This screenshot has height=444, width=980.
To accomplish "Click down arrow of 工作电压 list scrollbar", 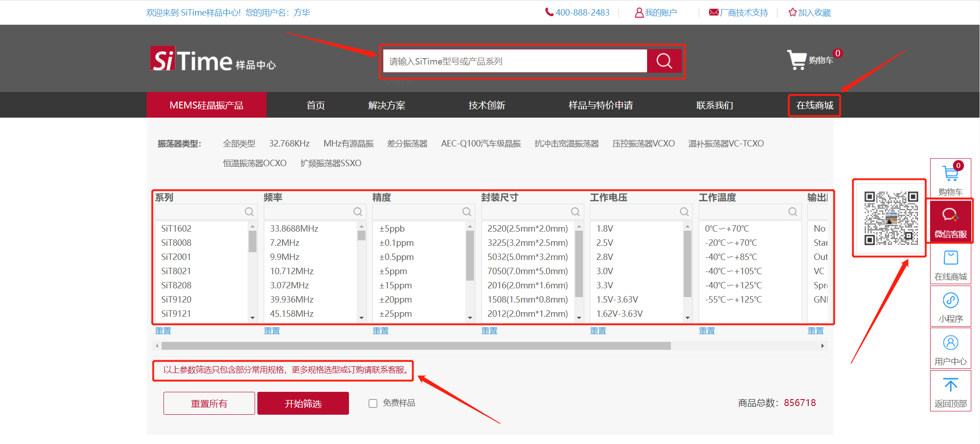I will pos(687,318).
